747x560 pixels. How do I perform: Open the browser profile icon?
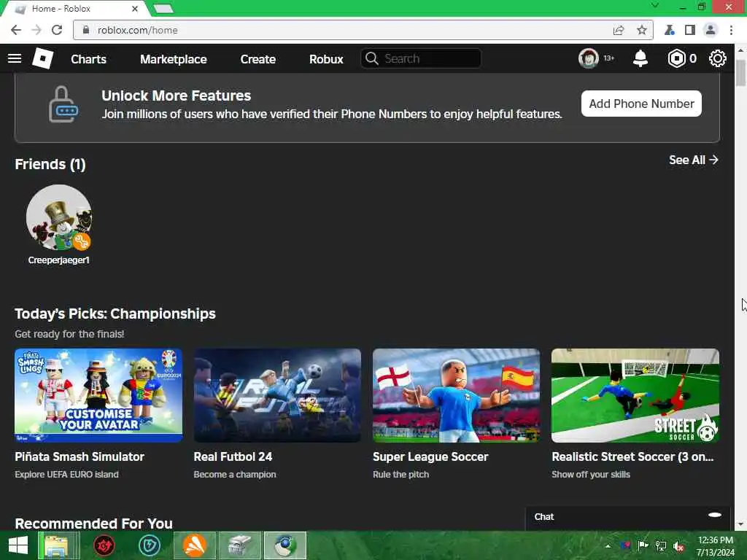711,30
